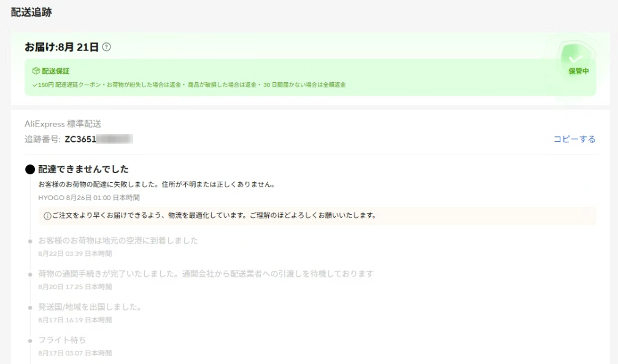Select the grey dot for customs clearance event
Screen dimensions: 618x364
[x=30, y=274]
